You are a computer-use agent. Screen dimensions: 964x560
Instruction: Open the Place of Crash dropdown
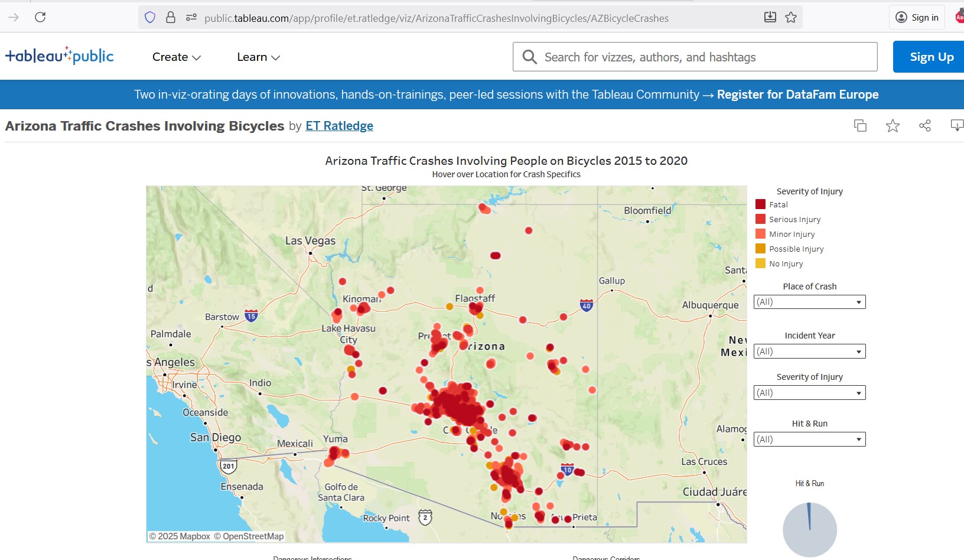point(809,302)
